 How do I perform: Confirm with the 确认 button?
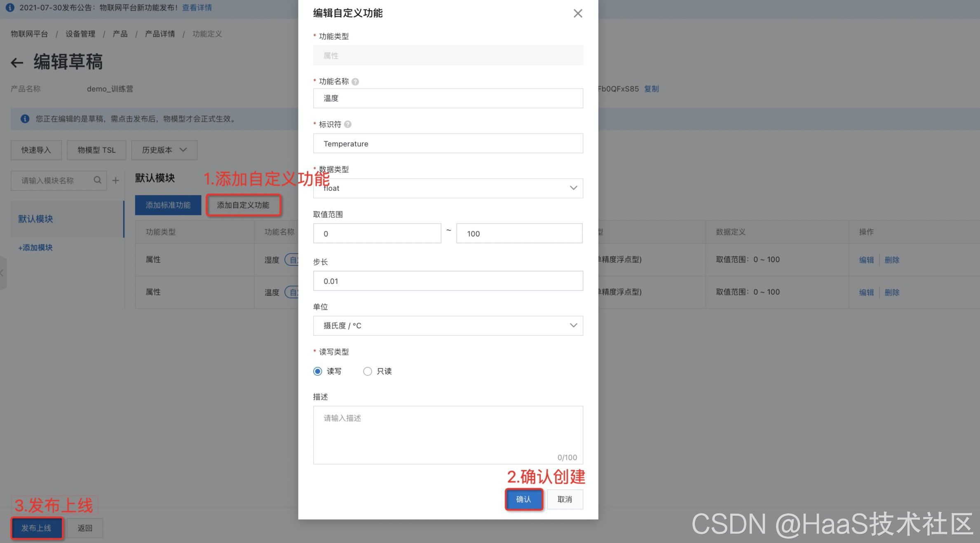coord(524,499)
